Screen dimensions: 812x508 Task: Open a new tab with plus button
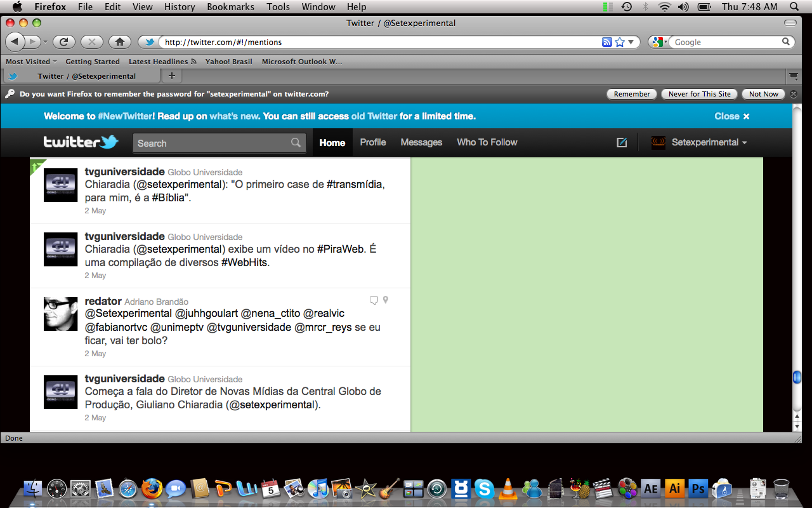point(171,76)
